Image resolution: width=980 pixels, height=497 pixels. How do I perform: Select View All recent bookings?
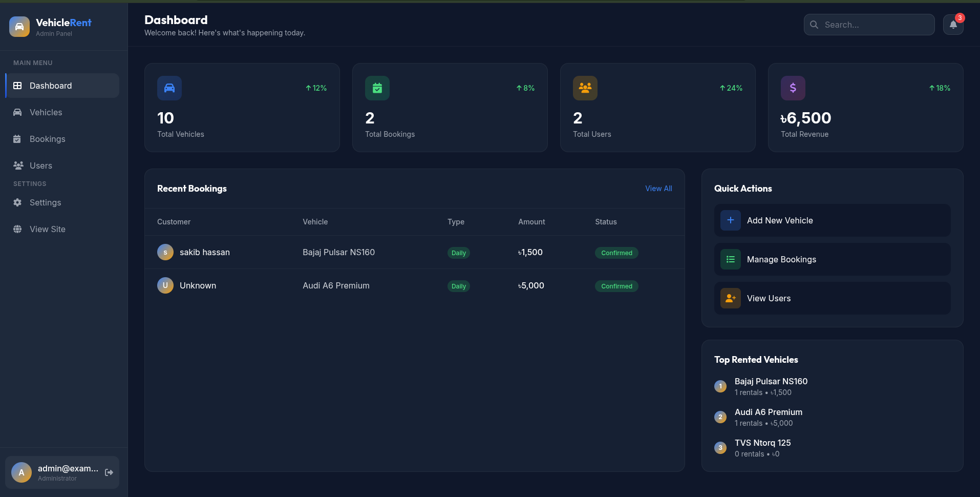pyautogui.click(x=658, y=188)
